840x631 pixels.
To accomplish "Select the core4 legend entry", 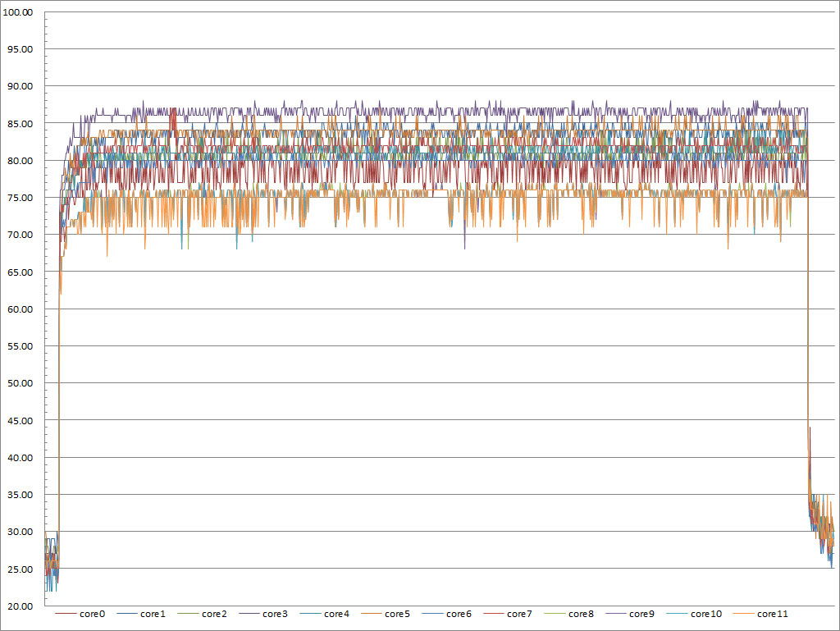I will click(x=325, y=614).
